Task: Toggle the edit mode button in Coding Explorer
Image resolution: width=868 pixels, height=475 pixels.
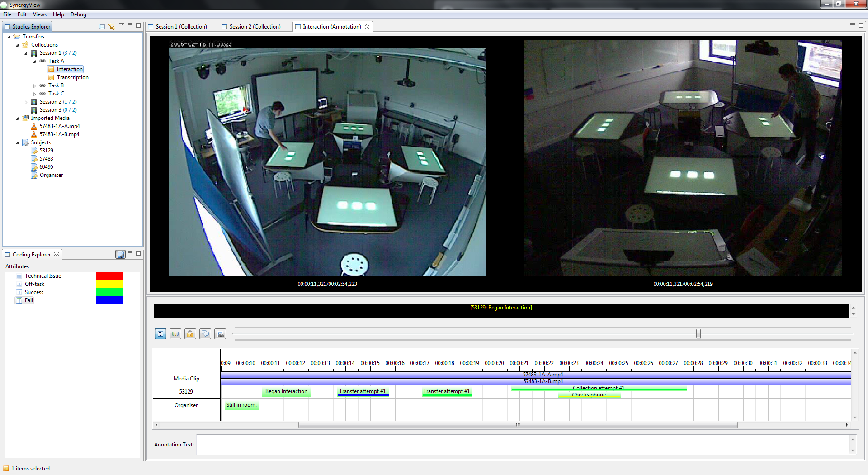Action: (120, 254)
